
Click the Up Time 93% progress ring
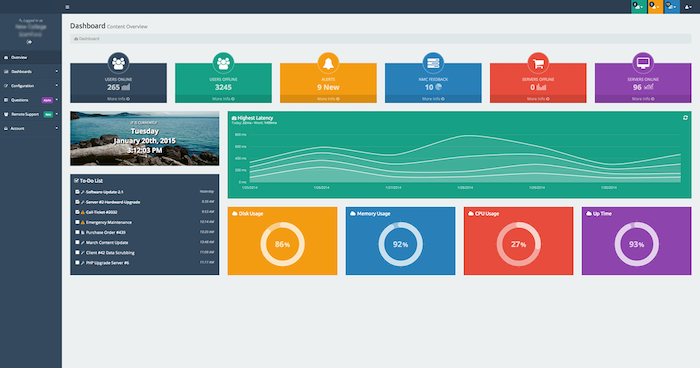point(637,244)
